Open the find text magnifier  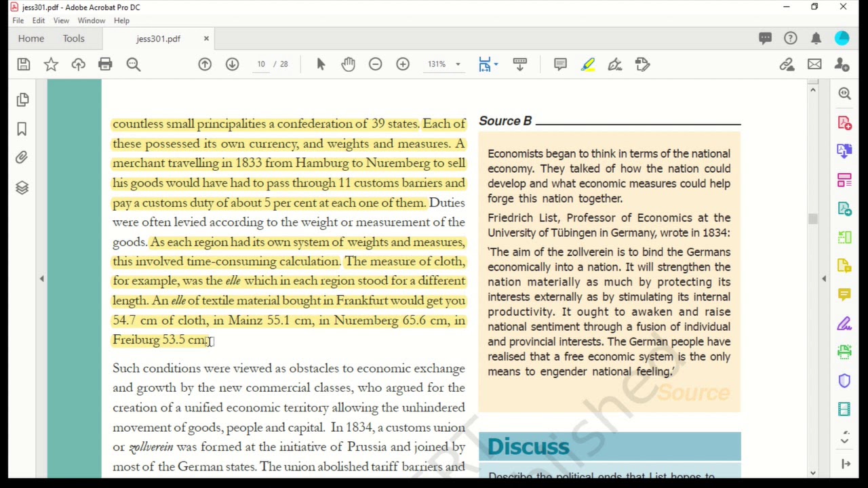tap(133, 64)
